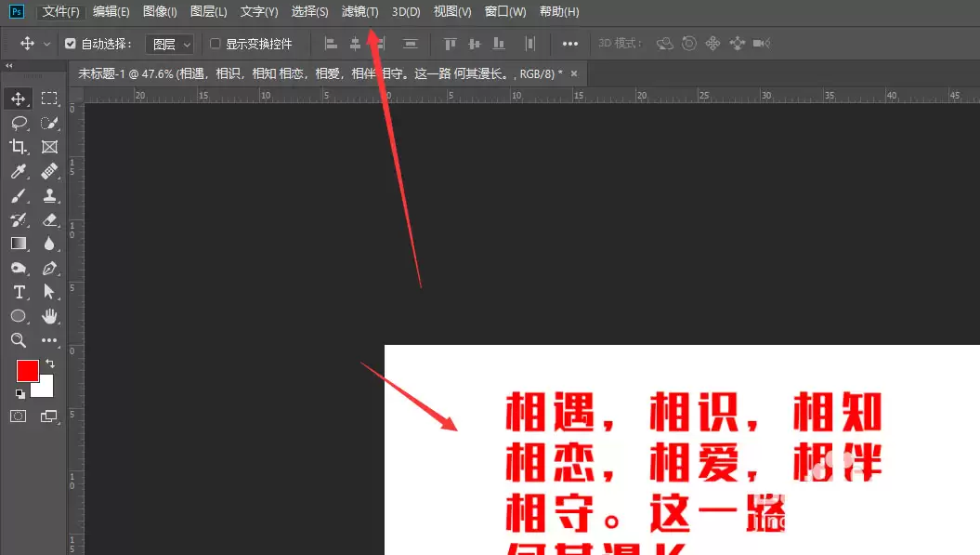The height and width of the screenshot is (555, 980).
Task: Select the Pen tool
Action: tap(49, 268)
